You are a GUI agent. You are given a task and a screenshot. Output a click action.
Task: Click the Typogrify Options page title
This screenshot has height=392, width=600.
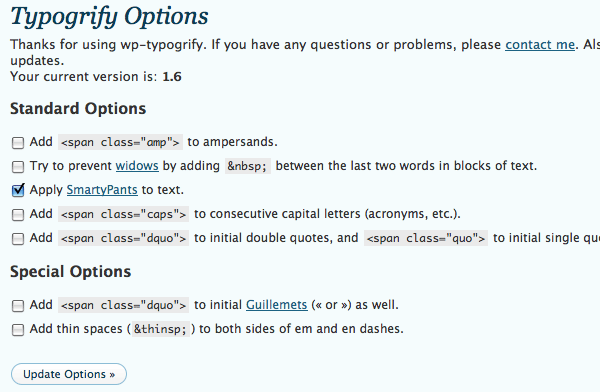click(x=109, y=17)
